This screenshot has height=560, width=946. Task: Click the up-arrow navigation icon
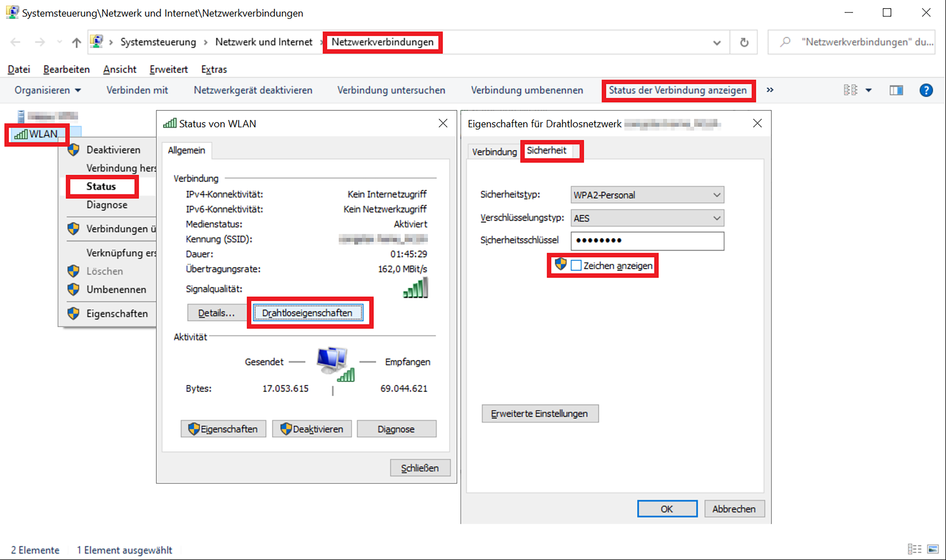76,42
